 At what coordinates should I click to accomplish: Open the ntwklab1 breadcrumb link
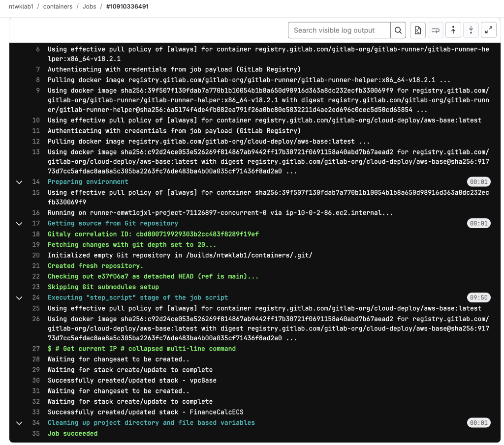(x=21, y=6)
